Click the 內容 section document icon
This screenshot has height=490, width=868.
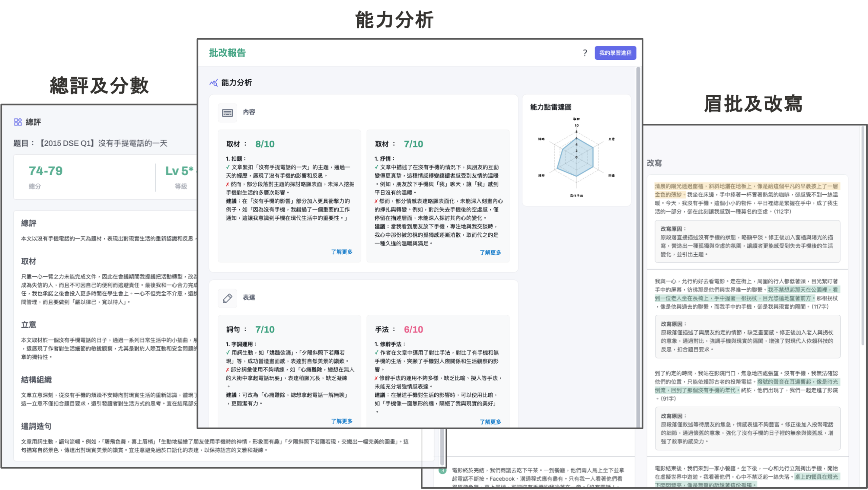tap(227, 113)
